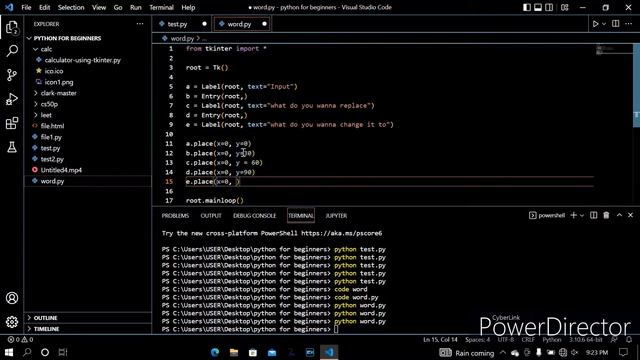This screenshot has width=640, height=360.
Task: Open the Accounts menu icon
Action: pos(12,298)
